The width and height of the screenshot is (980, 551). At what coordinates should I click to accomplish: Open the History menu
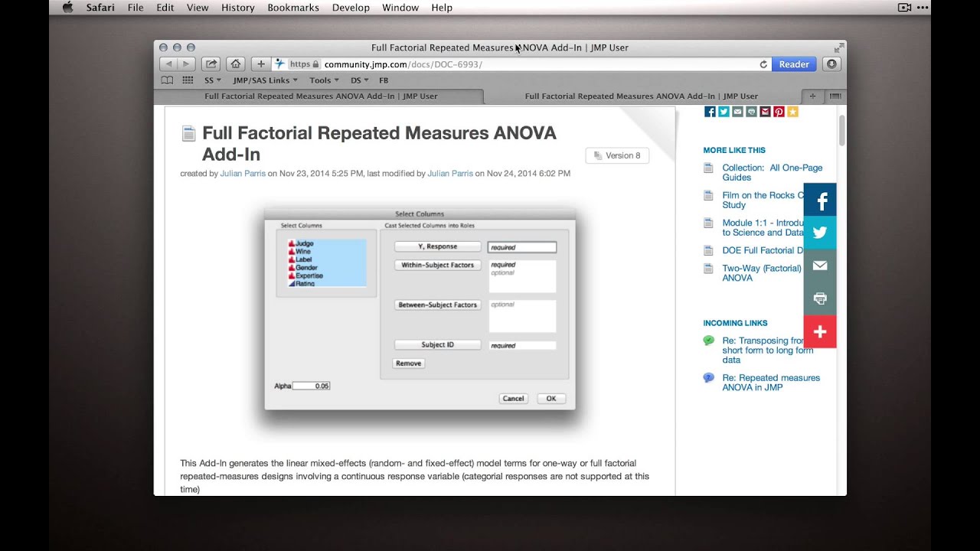238,8
